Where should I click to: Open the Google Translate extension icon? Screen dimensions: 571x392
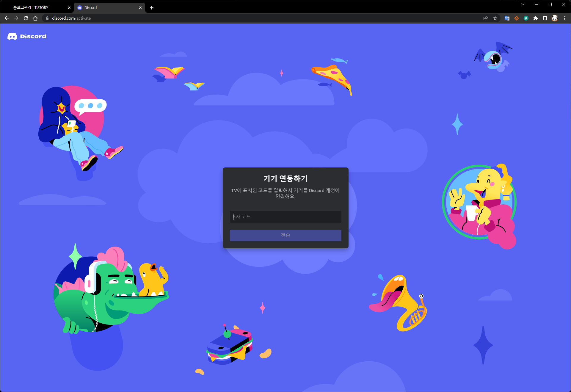[507, 18]
